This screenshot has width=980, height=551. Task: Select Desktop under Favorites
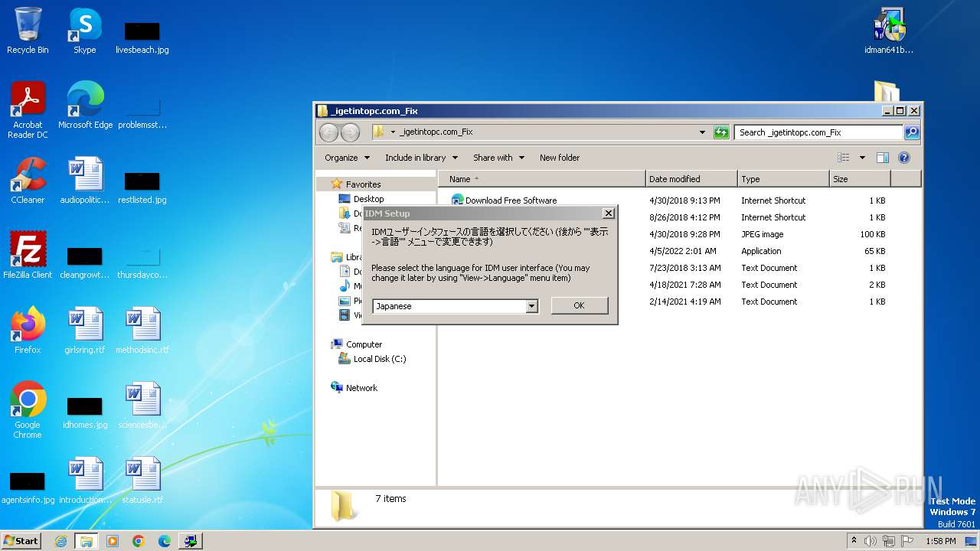pyautogui.click(x=368, y=199)
